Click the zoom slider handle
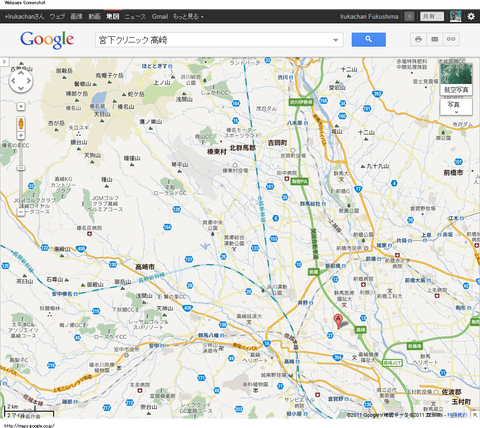The image size is (480, 428). (x=21, y=168)
